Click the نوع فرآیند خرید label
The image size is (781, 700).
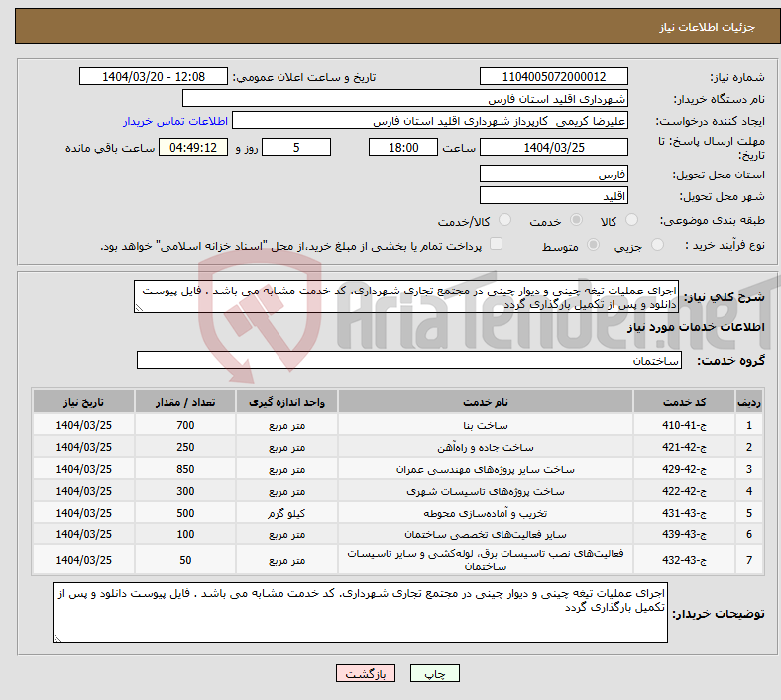pyautogui.click(x=725, y=245)
